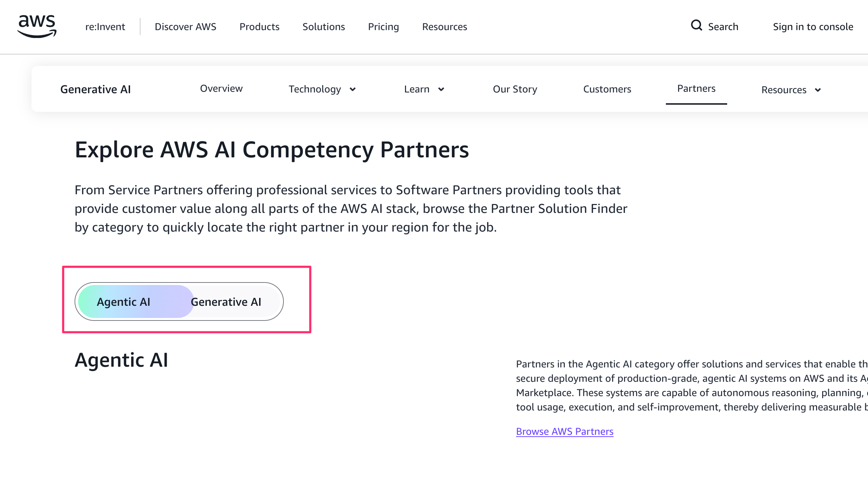The width and height of the screenshot is (868, 494).
Task: Open the Products menu
Action: (x=259, y=27)
